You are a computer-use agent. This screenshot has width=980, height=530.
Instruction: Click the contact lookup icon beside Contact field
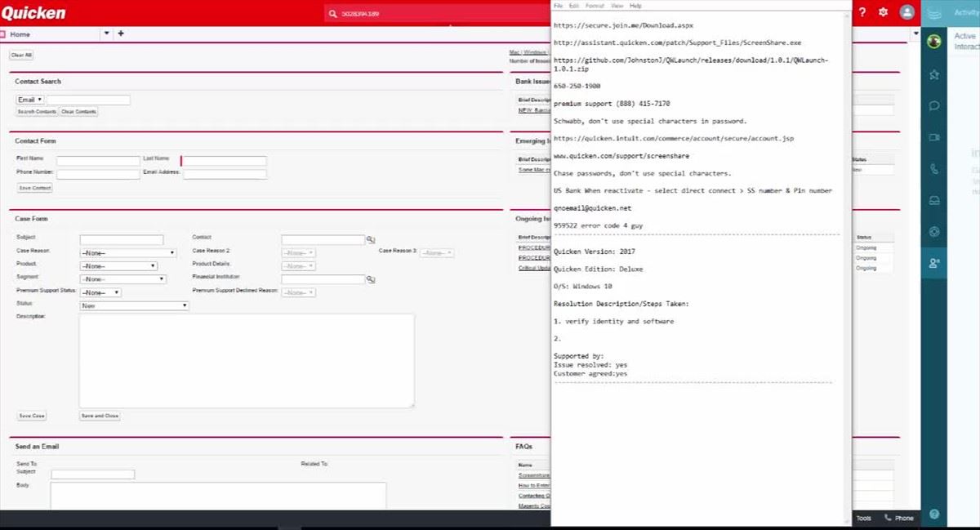[370, 240]
